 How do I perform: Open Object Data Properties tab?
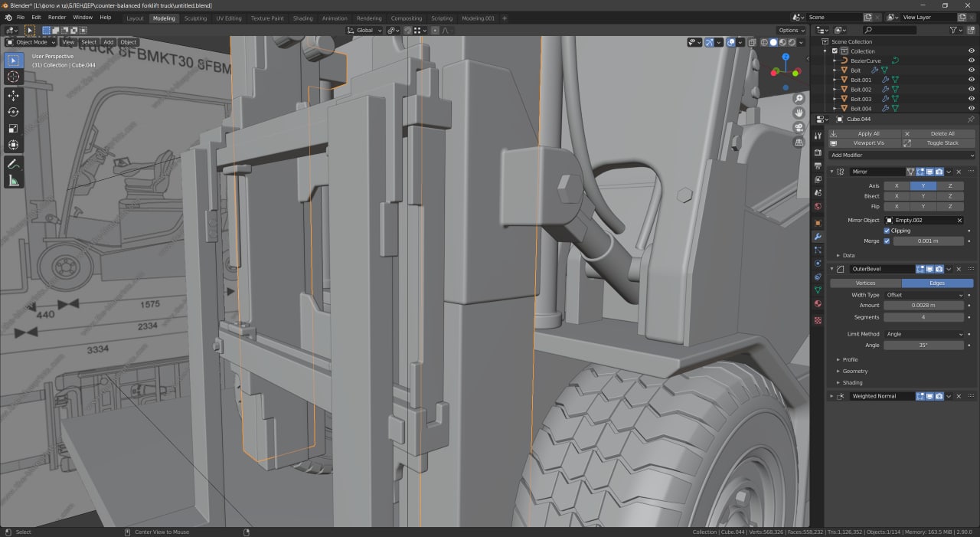(x=818, y=290)
